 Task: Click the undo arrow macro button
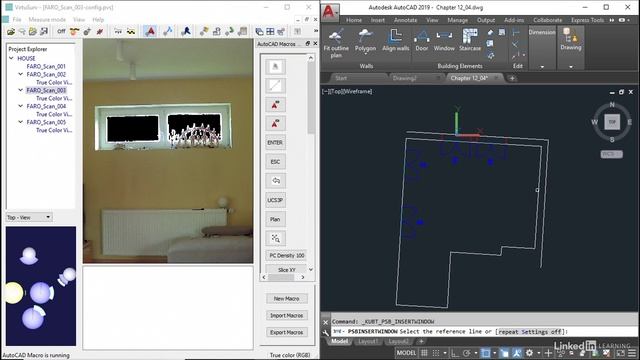[x=276, y=181]
